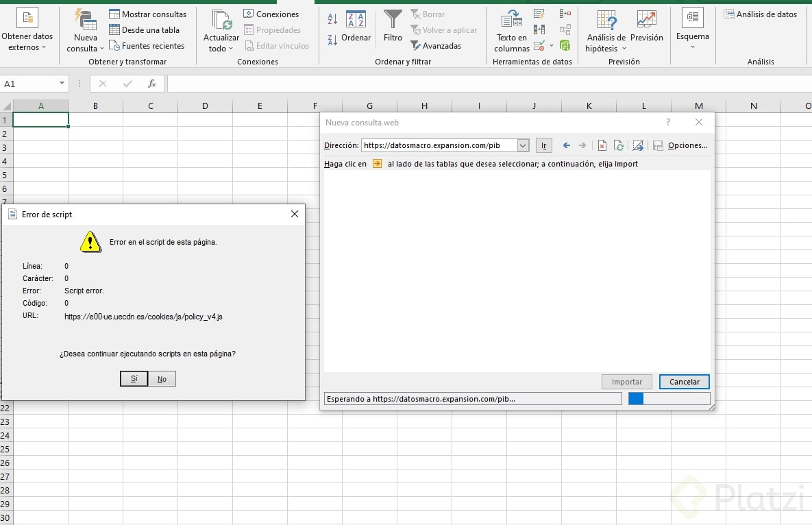Open Fuentes recientes
Screen dimensions: 812x525
click(147, 45)
